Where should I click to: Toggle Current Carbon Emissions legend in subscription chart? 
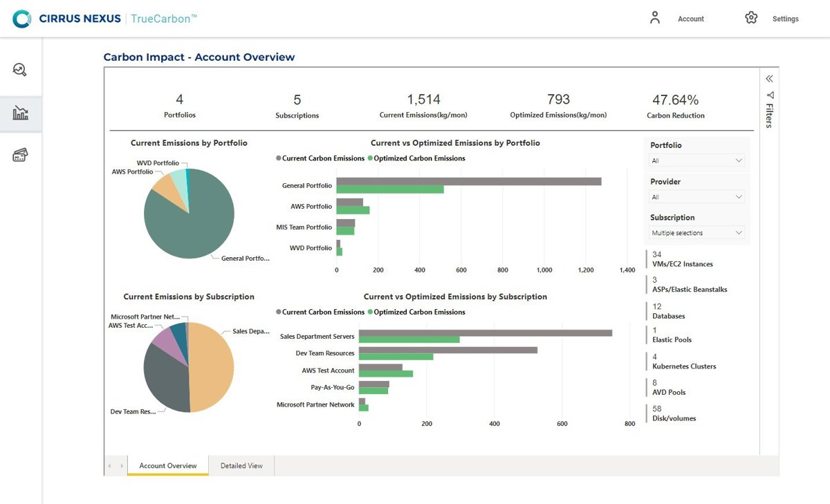(323, 312)
